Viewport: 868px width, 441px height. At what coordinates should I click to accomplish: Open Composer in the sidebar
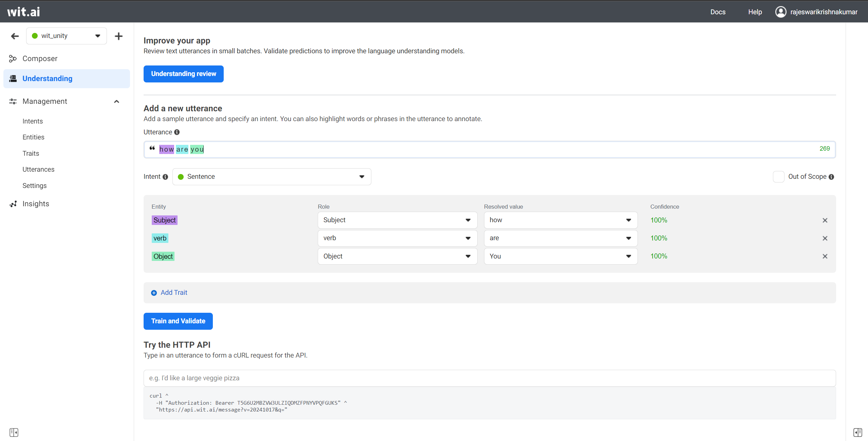pos(40,59)
